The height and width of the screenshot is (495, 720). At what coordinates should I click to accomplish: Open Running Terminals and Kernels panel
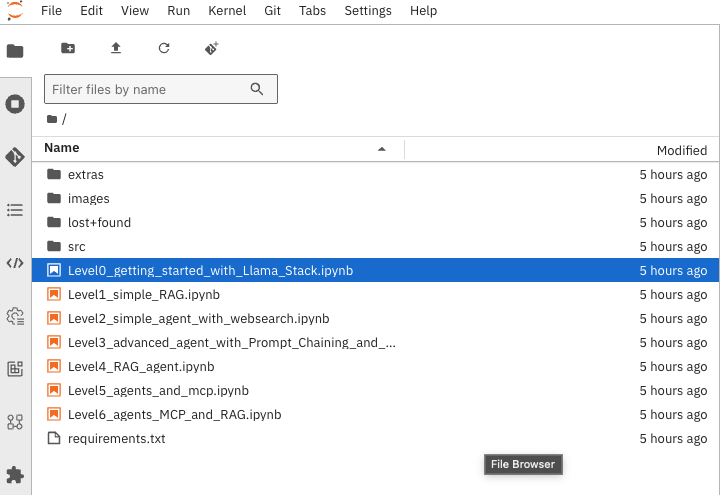(15, 104)
